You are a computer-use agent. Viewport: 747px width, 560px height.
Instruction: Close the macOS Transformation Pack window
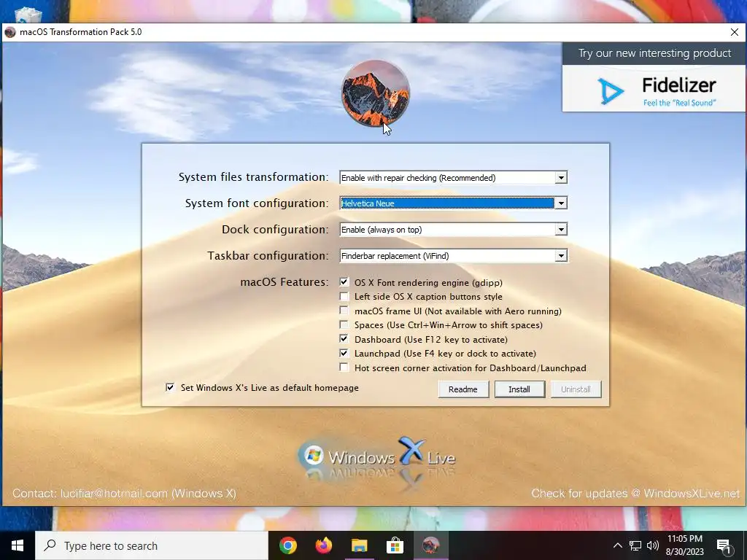pos(734,32)
